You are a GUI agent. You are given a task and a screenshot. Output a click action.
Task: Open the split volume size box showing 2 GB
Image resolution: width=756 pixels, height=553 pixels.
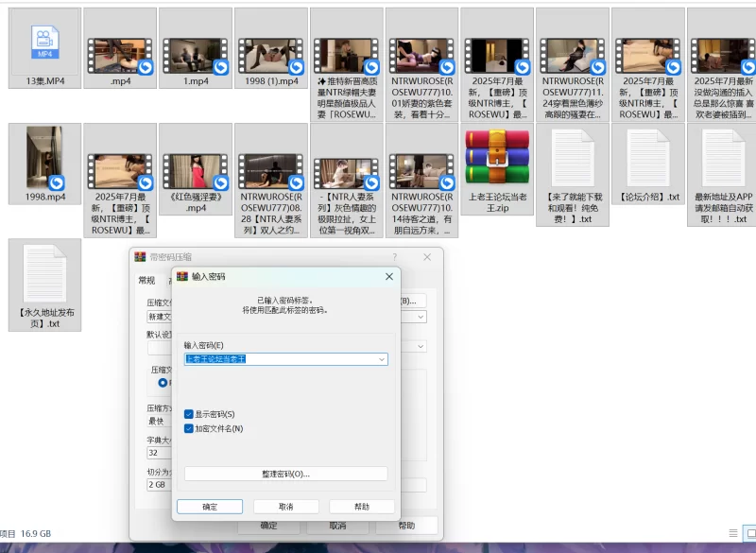coord(159,485)
